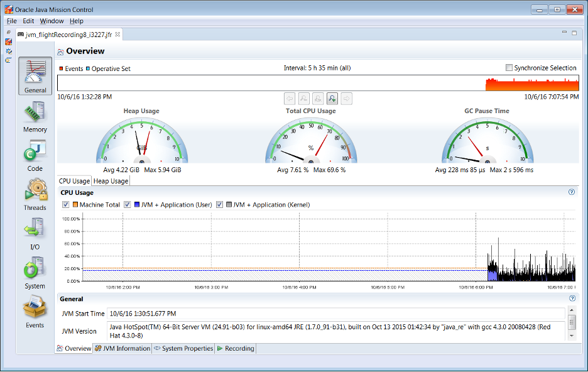Click the 'Avg 4.22 GiB' heap value

(x=121, y=170)
